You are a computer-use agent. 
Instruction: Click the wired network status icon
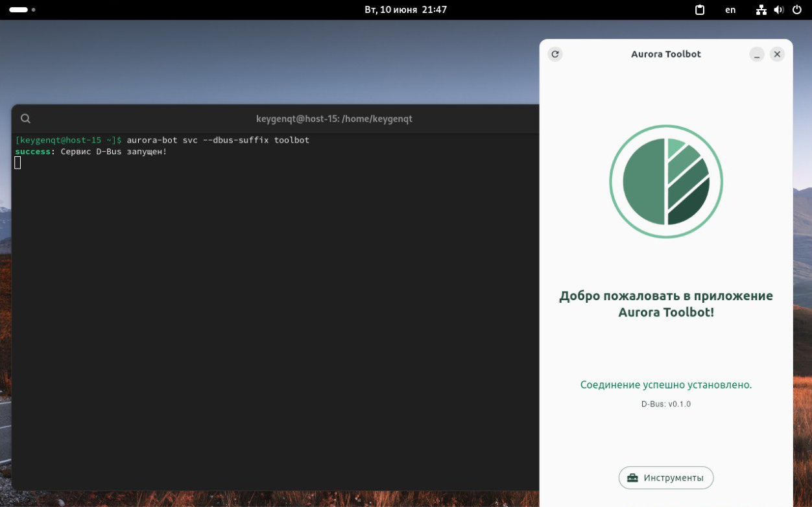tap(762, 10)
